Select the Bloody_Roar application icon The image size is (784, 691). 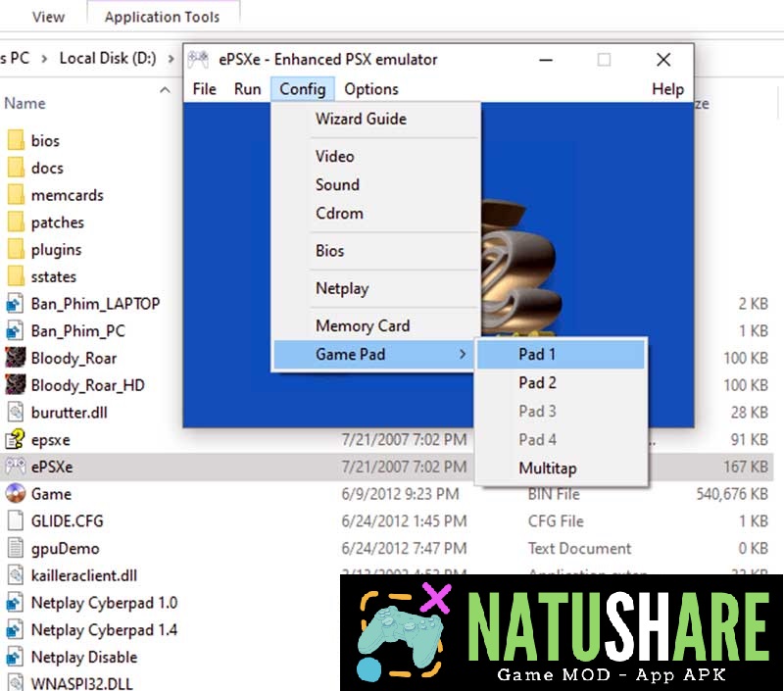tap(15, 358)
